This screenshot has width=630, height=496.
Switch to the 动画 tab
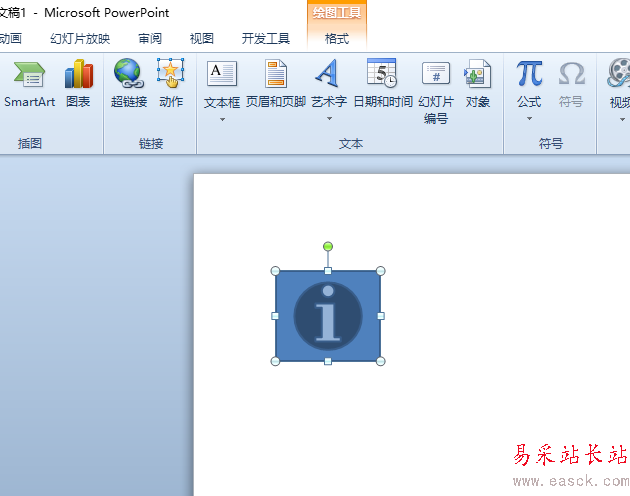tap(10, 39)
